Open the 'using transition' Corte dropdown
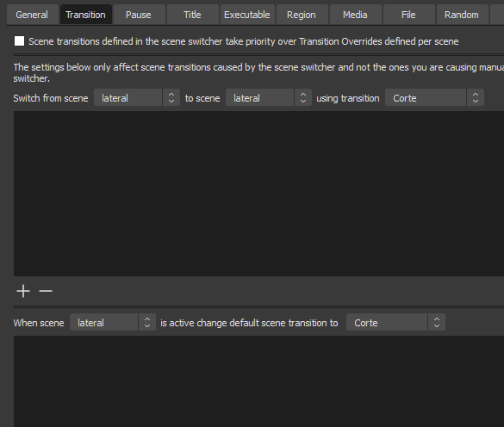Image resolution: width=504 pixels, height=427 pixels. [x=434, y=97]
